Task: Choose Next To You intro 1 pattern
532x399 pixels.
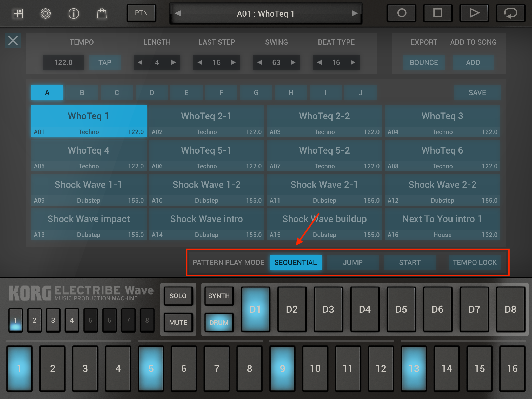Action: point(443,224)
